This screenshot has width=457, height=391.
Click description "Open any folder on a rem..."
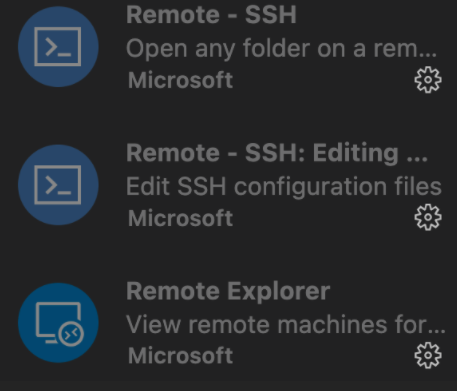click(281, 49)
